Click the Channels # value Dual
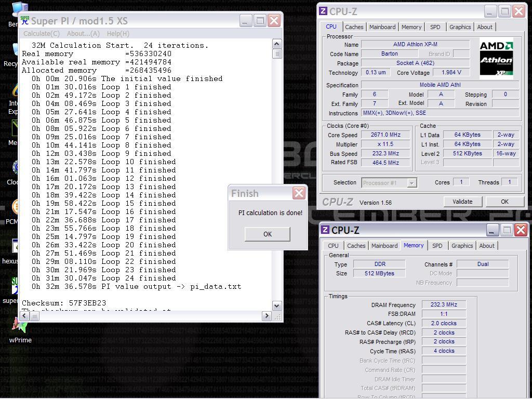 pos(483,264)
